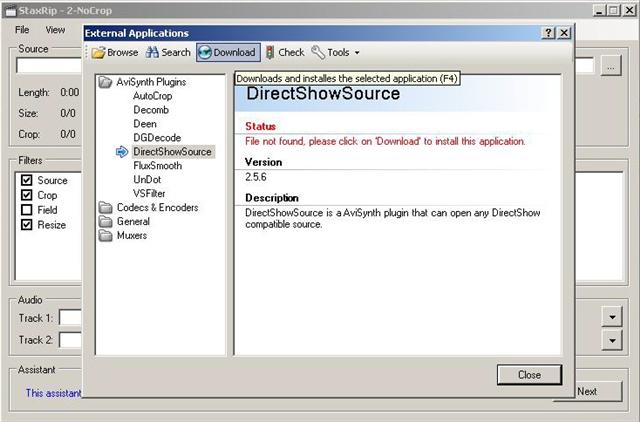
Task: Click the Search binoculars icon
Action: [x=152, y=52]
